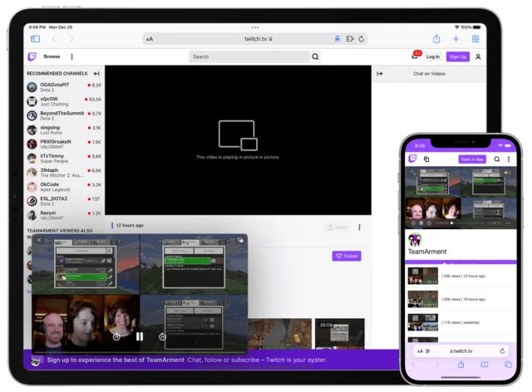
Task: Toggle the Safari sidebar on the iPad
Action: (35, 39)
